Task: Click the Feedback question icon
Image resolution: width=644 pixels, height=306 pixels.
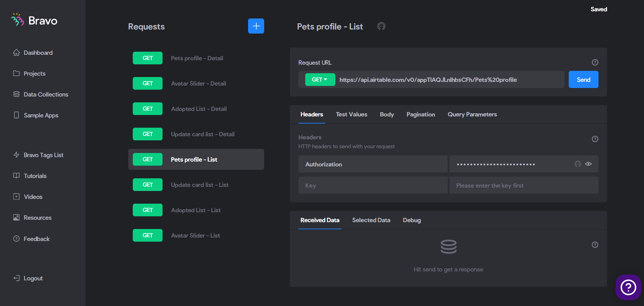Action: [x=16, y=239]
